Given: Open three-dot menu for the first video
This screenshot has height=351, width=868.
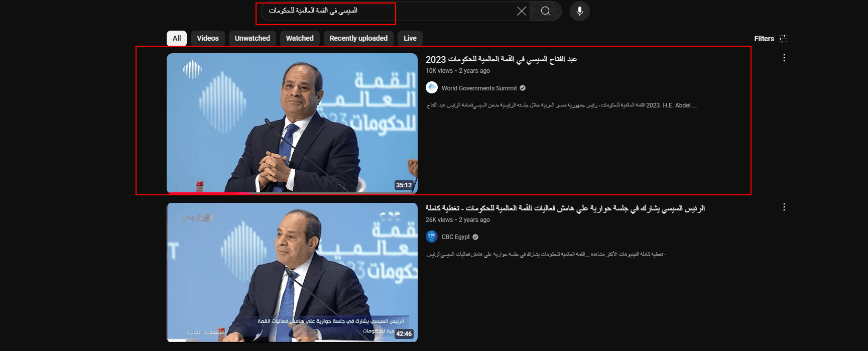Looking at the screenshot, I should click(784, 58).
